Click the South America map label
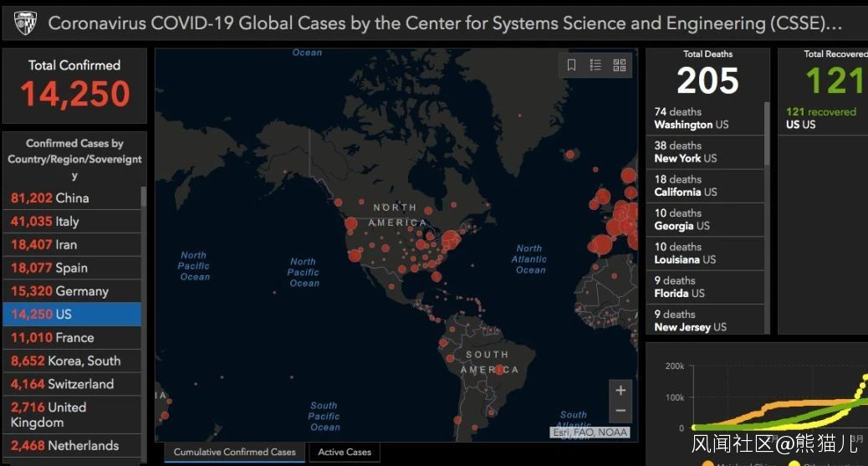The width and height of the screenshot is (868, 466). pos(489,361)
